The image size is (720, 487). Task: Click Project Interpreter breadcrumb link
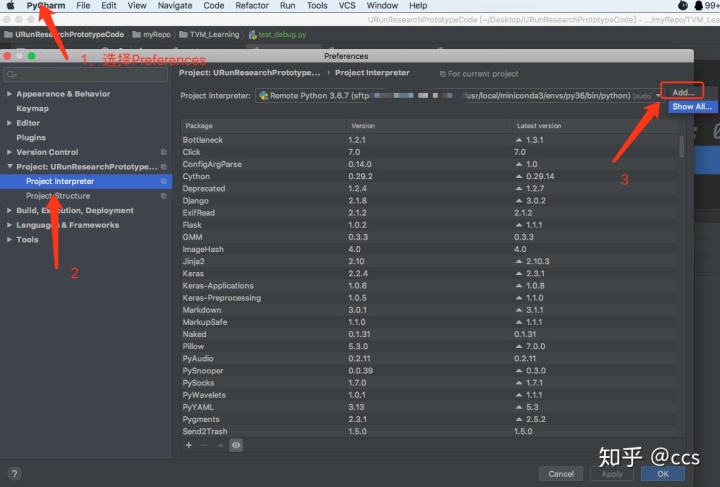(x=372, y=73)
